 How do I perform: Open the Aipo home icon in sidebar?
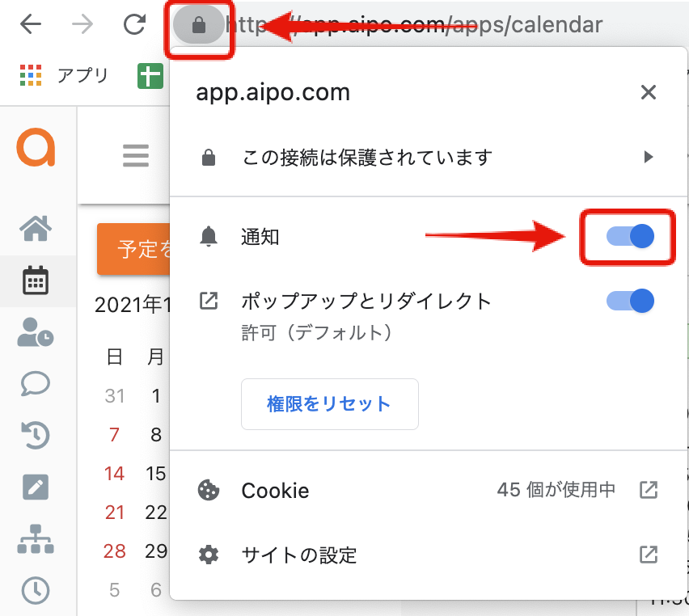36,229
